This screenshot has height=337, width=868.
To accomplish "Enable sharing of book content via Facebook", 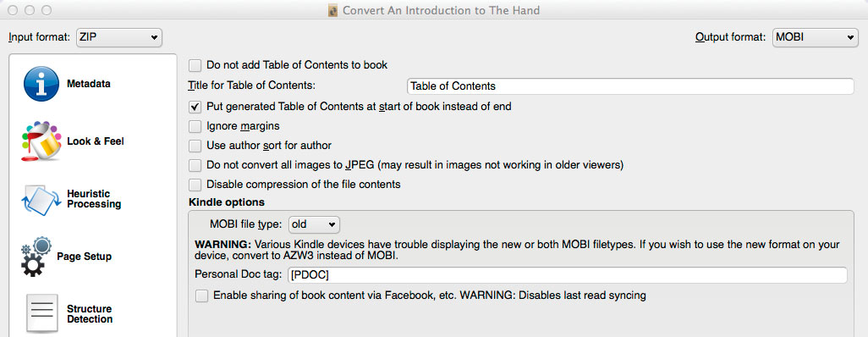I will point(201,296).
